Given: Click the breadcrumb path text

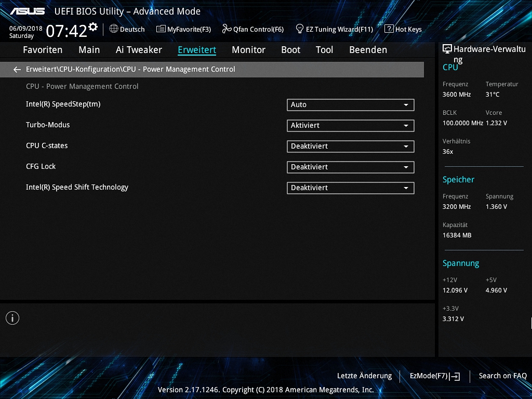Looking at the screenshot, I should tap(130, 70).
